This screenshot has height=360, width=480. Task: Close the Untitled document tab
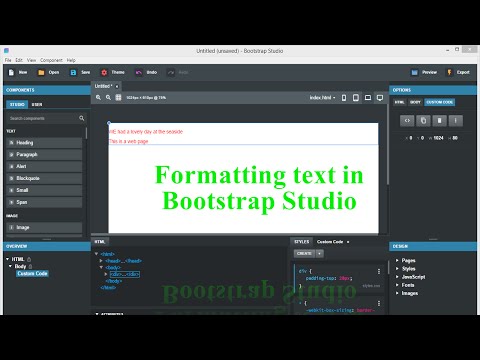click(x=117, y=86)
